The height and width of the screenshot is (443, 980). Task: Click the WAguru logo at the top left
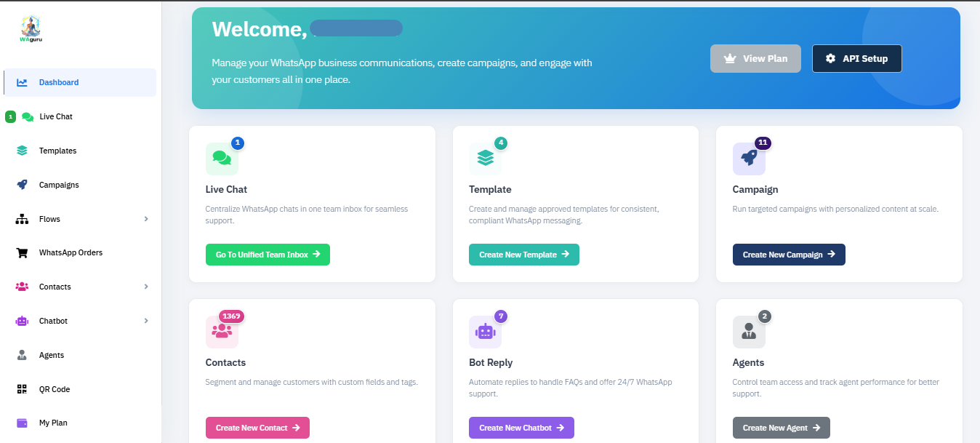point(29,29)
